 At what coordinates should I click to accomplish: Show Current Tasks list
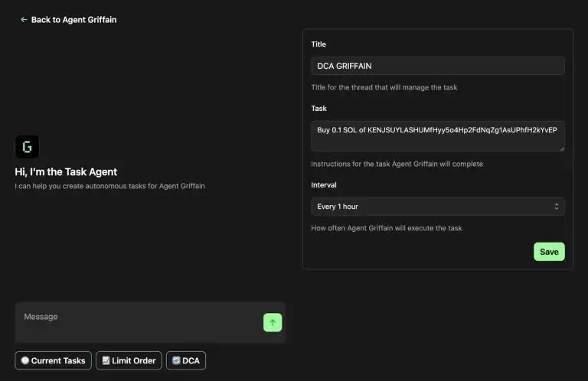click(x=54, y=360)
